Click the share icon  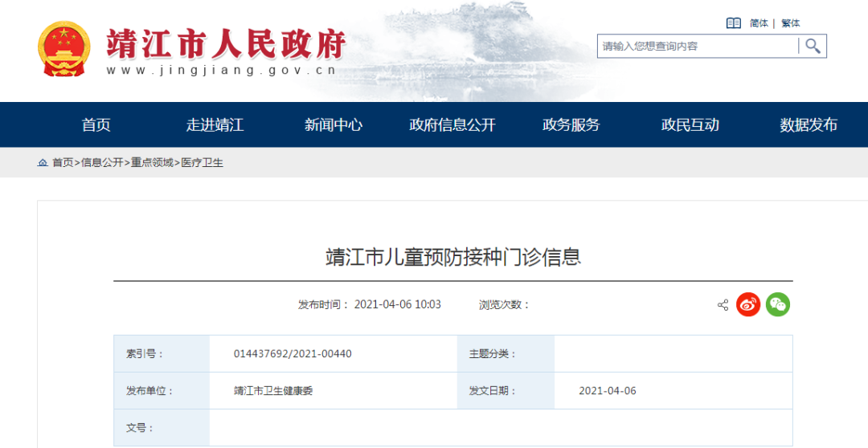coord(723,305)
